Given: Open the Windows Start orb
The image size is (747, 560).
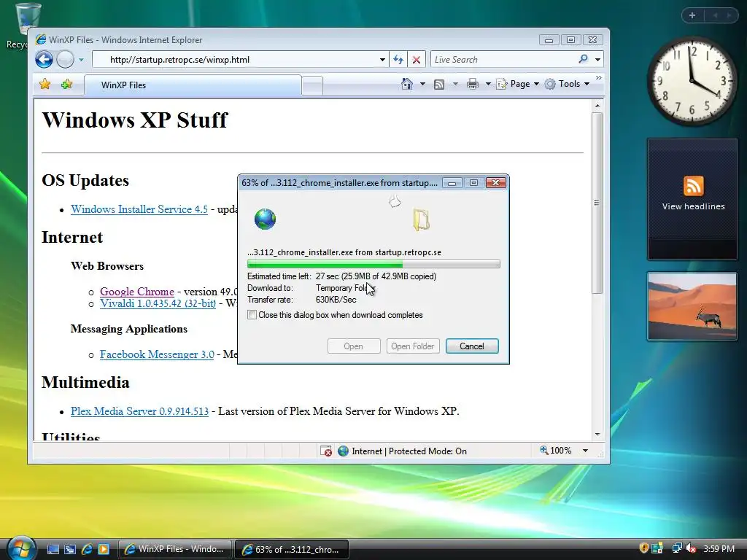Looking at the screenshot, I should point(21,548).
